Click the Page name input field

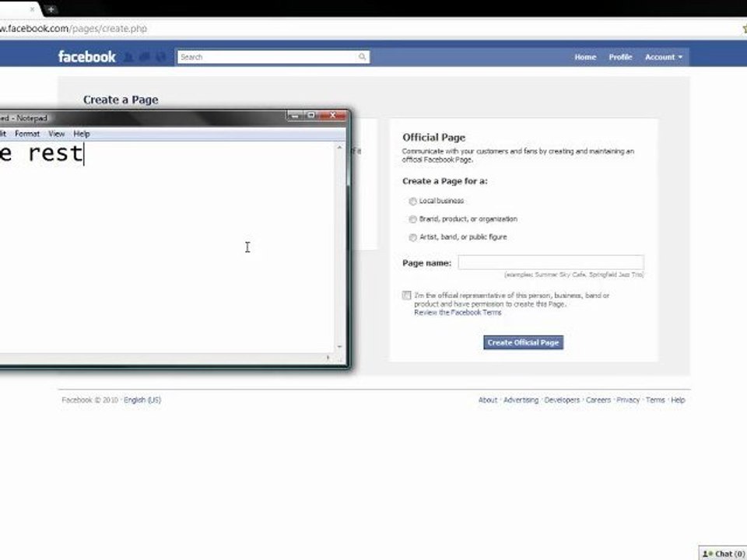click(551, 262)
